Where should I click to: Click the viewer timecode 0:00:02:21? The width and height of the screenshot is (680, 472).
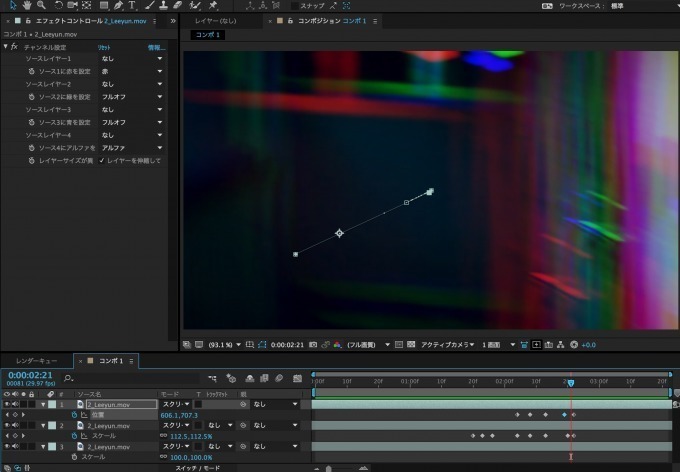click(x=288, y=345)
